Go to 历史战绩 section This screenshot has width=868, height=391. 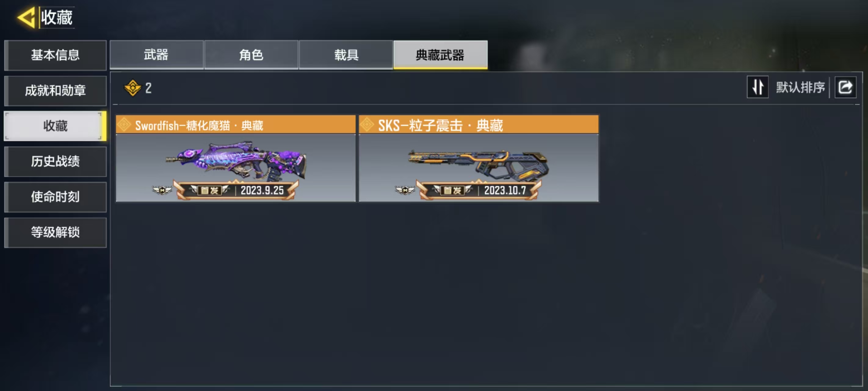(55, 161)
